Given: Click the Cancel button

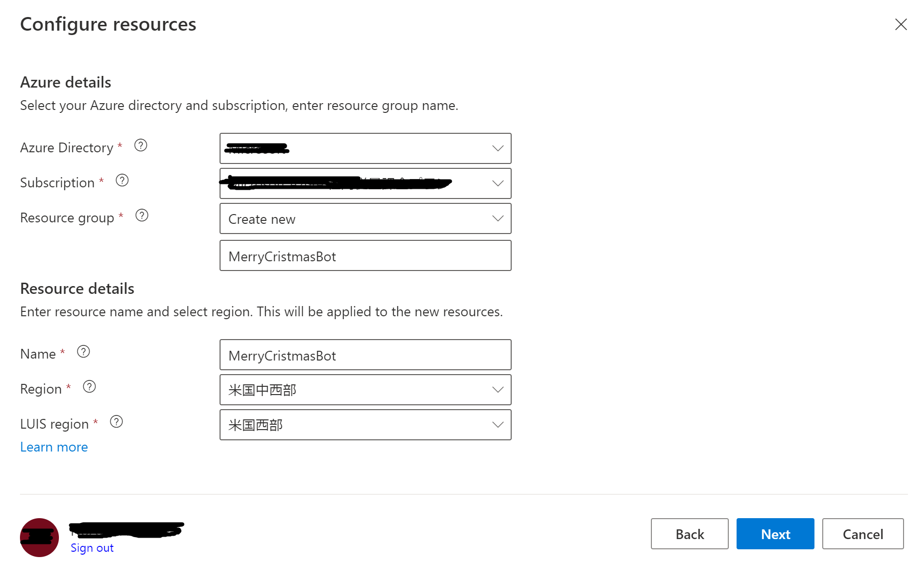Looking at the screenshot, I should 863,534.
